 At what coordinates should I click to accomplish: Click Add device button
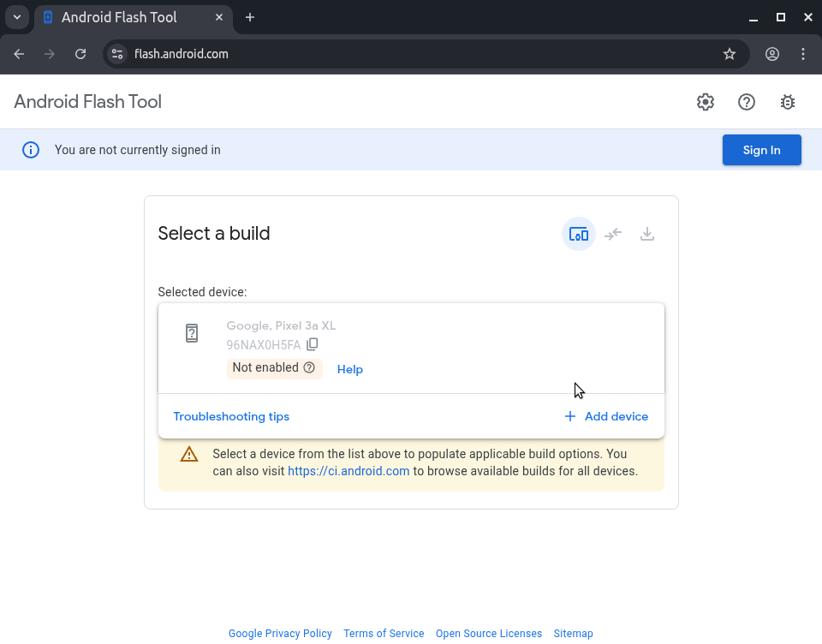(x=606, y=416)
